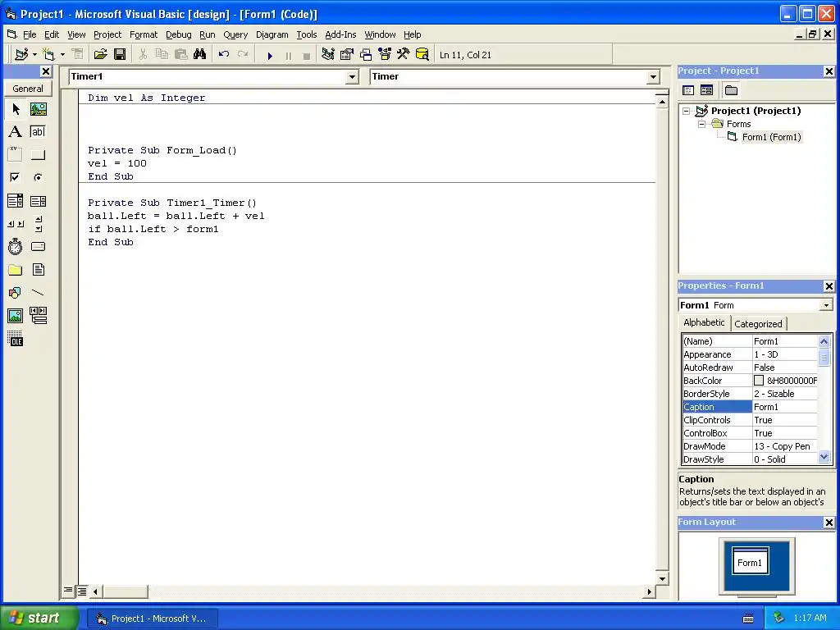The width and height of the screenshot is (840, 630).
Task: Select the ListBox control tool
Action: click(38, 201)
